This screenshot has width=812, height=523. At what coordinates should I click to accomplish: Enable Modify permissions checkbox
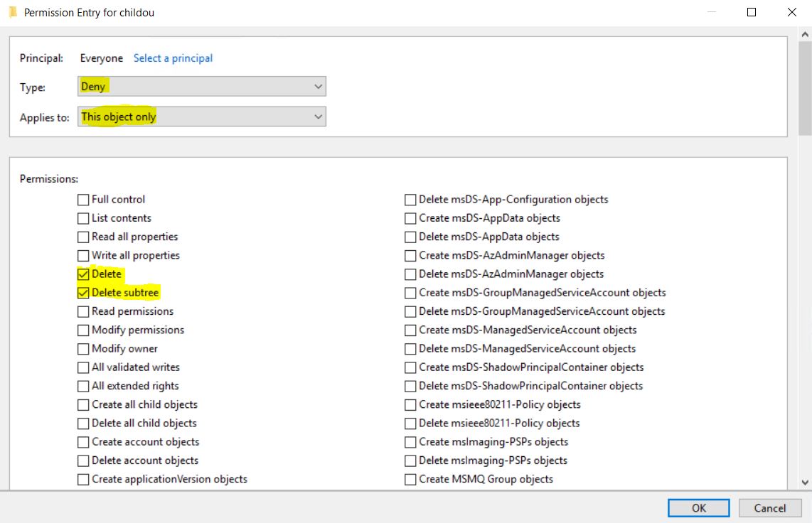[83, 330]
